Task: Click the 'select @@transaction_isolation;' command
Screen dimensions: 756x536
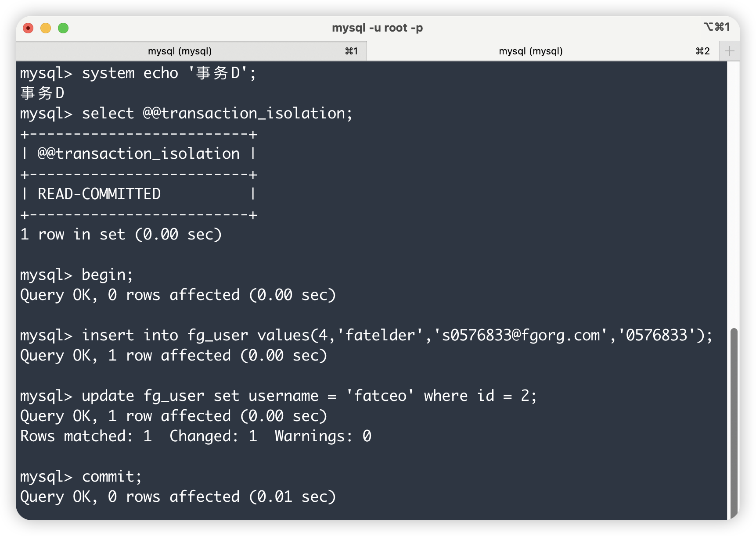Action: click(x=217, y=114)
